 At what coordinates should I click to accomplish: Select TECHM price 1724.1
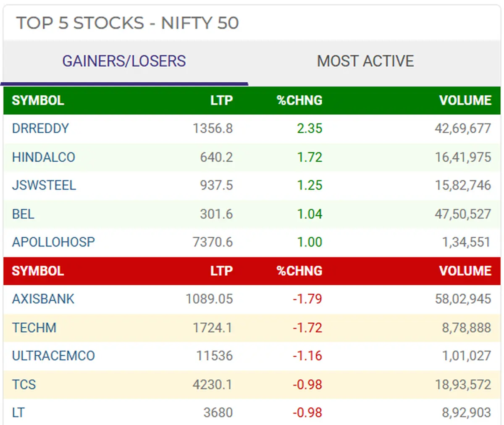click(x=213, y=328)
